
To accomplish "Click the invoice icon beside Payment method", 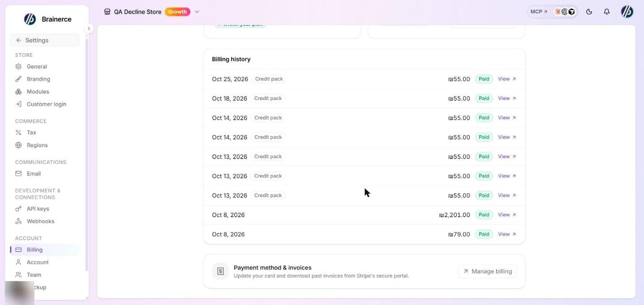I will tap(220, 271).
